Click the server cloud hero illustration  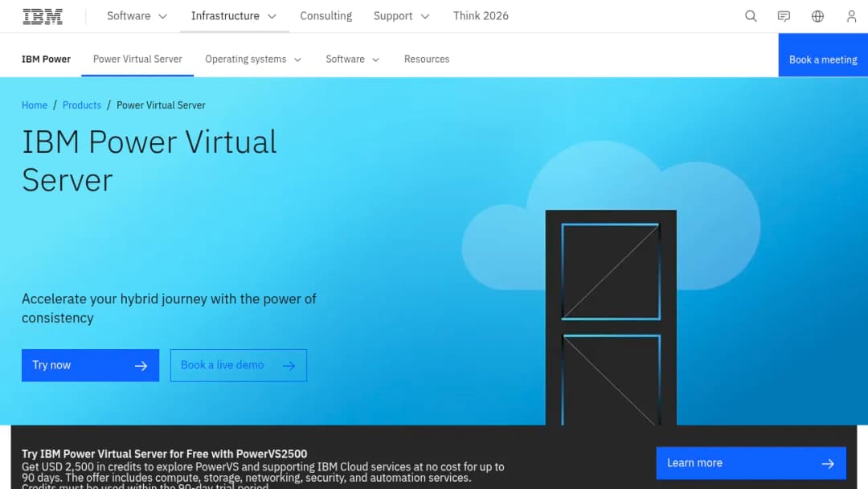611,282
